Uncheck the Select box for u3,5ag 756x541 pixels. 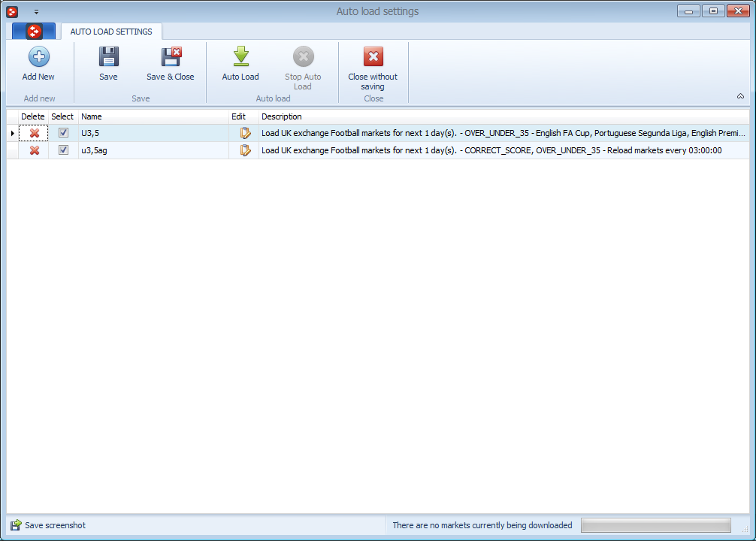63,150
